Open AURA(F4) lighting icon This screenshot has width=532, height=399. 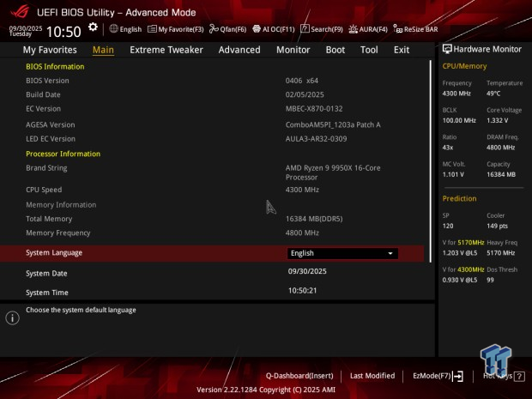click(x=354, y=29)
